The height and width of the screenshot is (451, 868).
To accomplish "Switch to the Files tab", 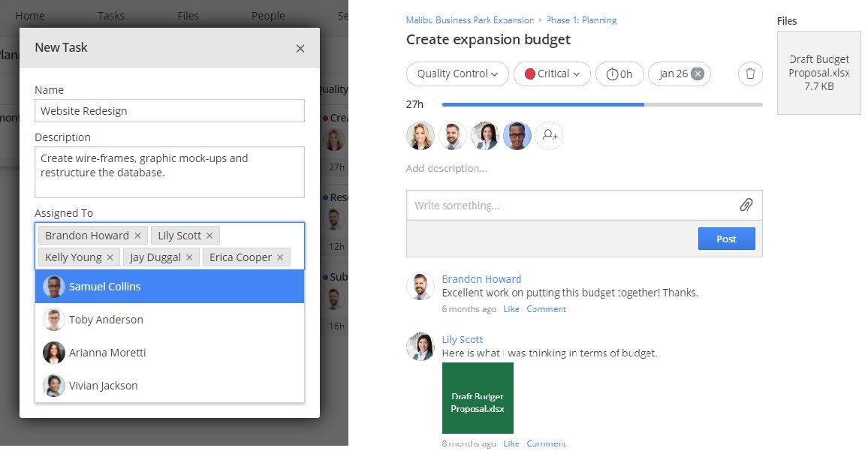I will 188,16.
